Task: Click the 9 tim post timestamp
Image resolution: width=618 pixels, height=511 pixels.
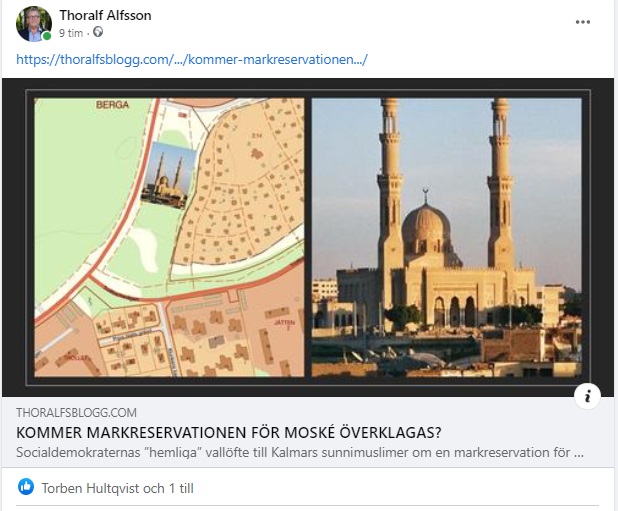Action: [x=71, y=33]
